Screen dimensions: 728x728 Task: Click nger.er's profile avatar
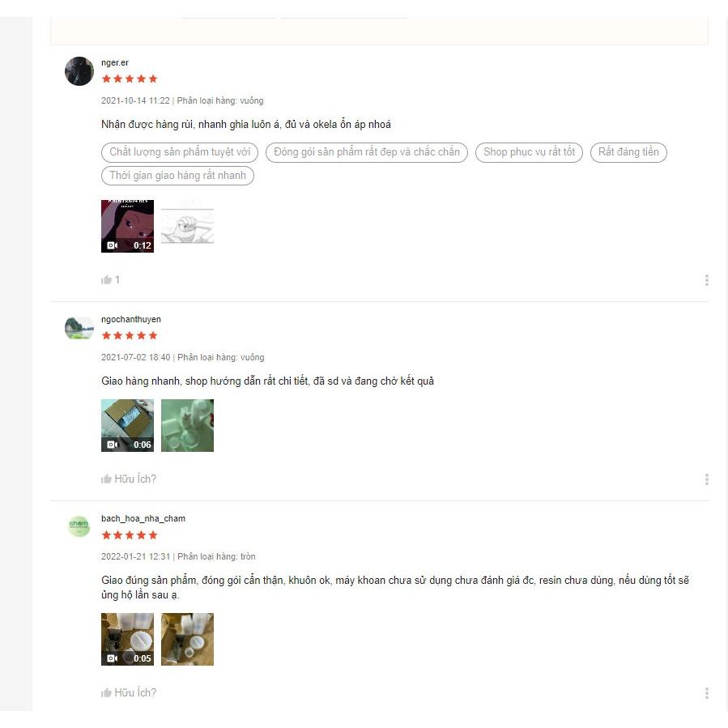click(79, 71)
